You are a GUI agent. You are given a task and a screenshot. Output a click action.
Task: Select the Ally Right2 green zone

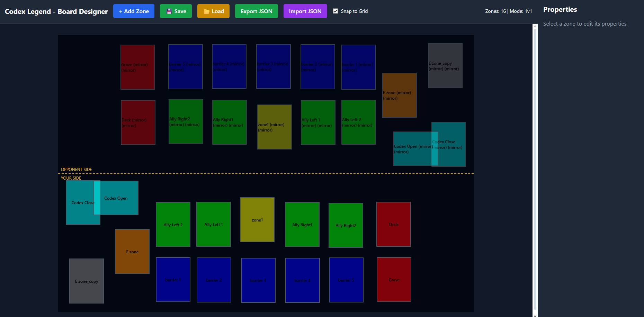click(346, 225)
